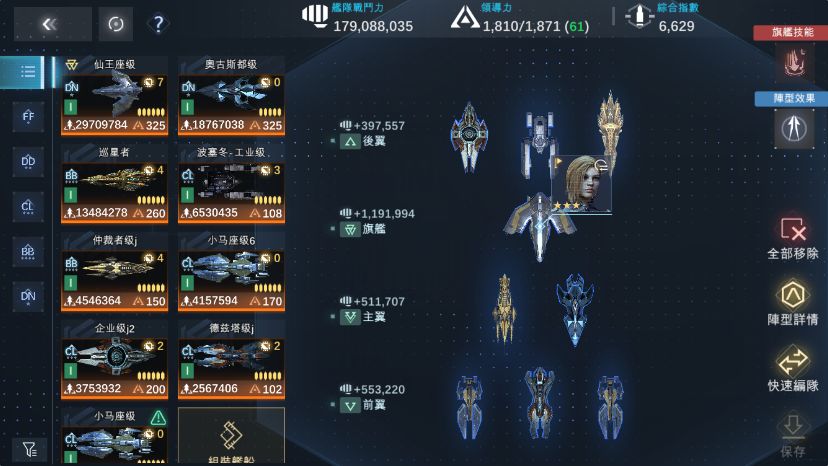Toggle the BB battleship class filter

[x=28, y=251]
